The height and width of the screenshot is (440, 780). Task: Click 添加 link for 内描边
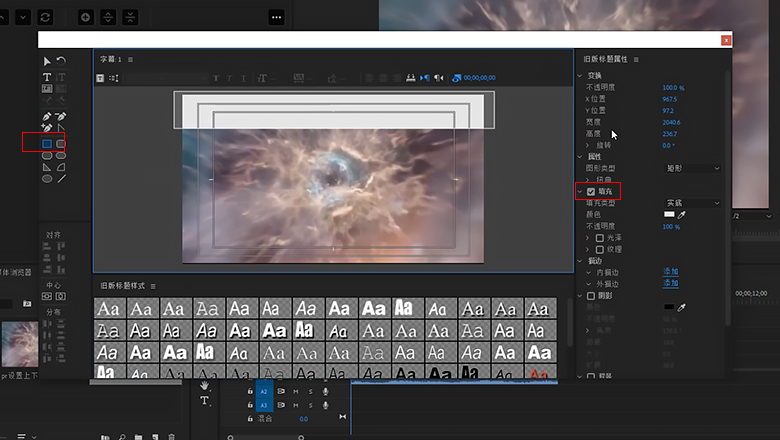coord(670,271)
